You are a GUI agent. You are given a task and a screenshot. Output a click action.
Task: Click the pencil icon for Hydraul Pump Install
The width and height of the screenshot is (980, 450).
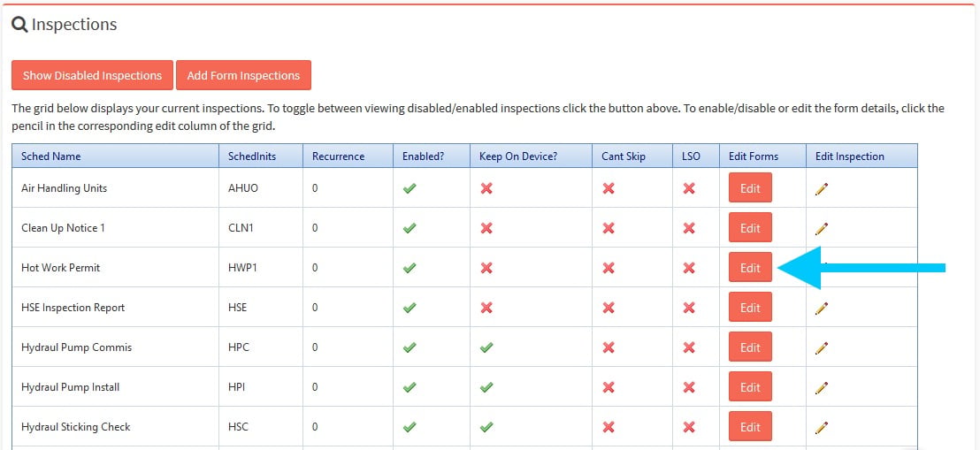822,387
